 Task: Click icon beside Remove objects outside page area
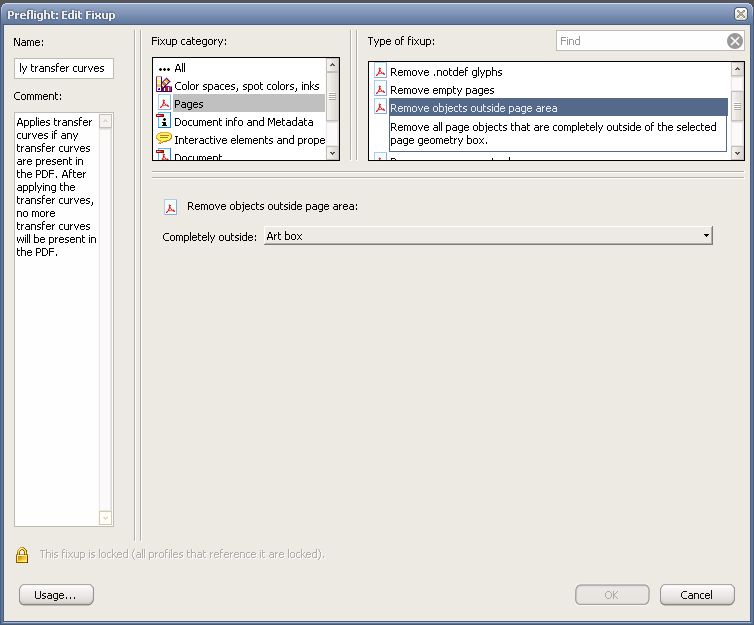[x=380, y=107]
